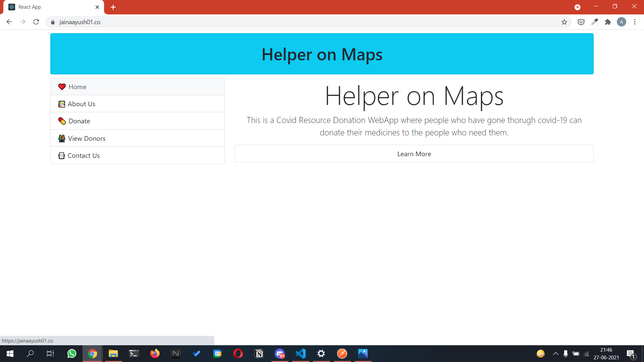Screen dimensions: 644x362
Task: Click the red heart Home icon
Action: pyautogui.click(x=62, y=87)
